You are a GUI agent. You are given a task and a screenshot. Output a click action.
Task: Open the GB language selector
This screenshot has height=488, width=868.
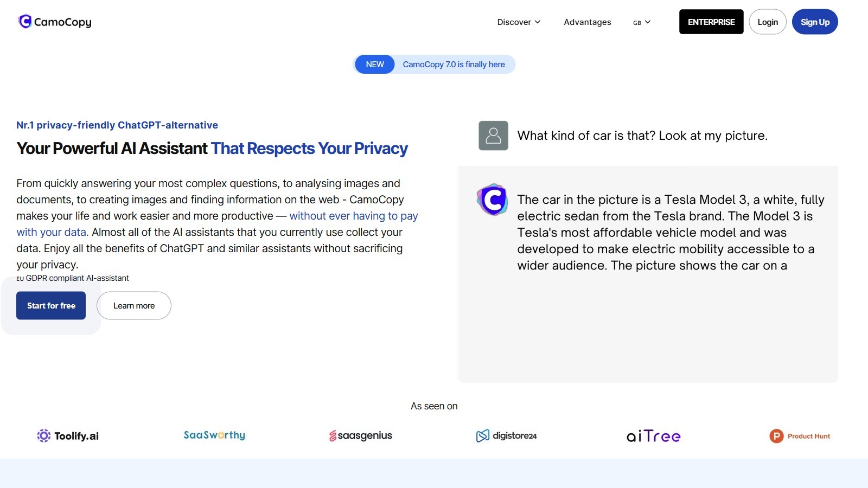click(642, 22)
